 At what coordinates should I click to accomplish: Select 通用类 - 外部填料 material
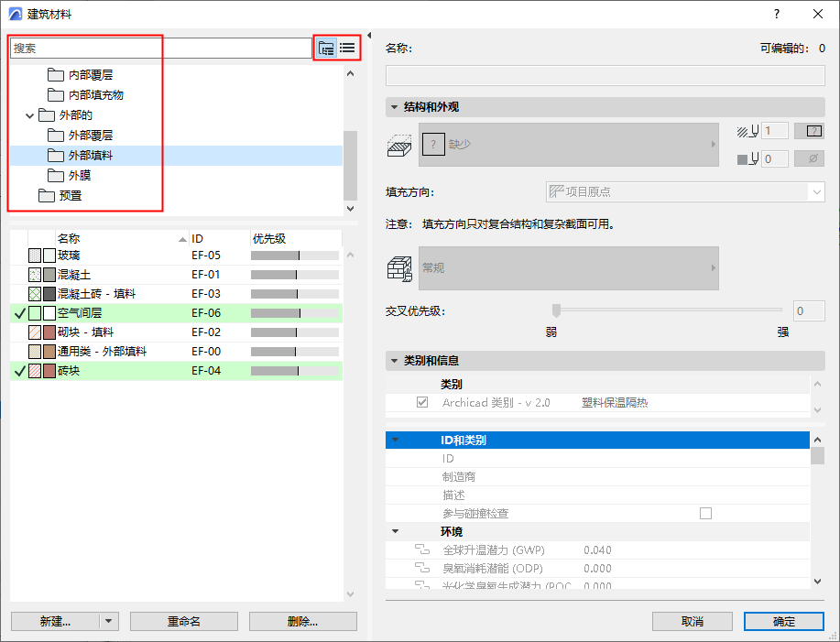click(176, 352)
